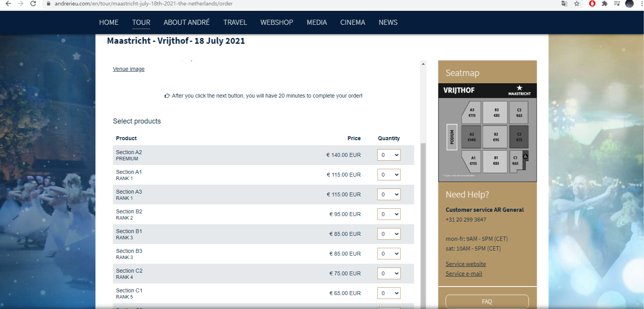The width and height of the screenshot is (644, 309).
Task: Click the Vrijthof seatmap image
Action: coord(487,132)
